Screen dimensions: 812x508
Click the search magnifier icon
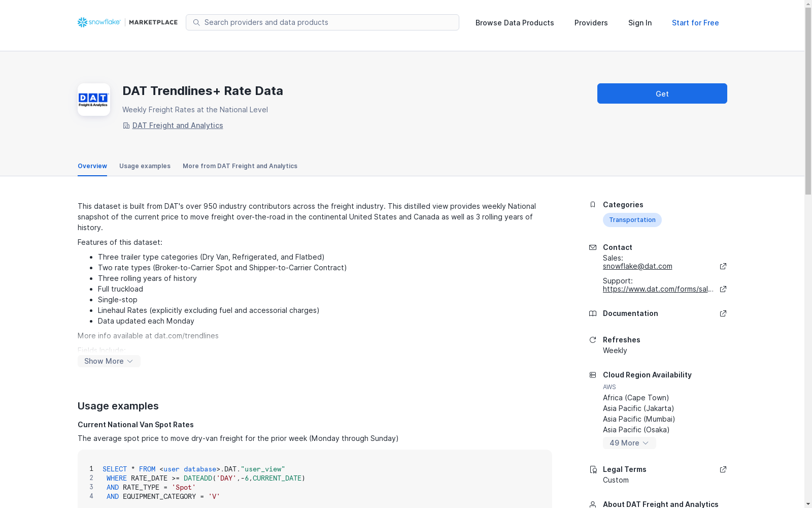point(196,22)
